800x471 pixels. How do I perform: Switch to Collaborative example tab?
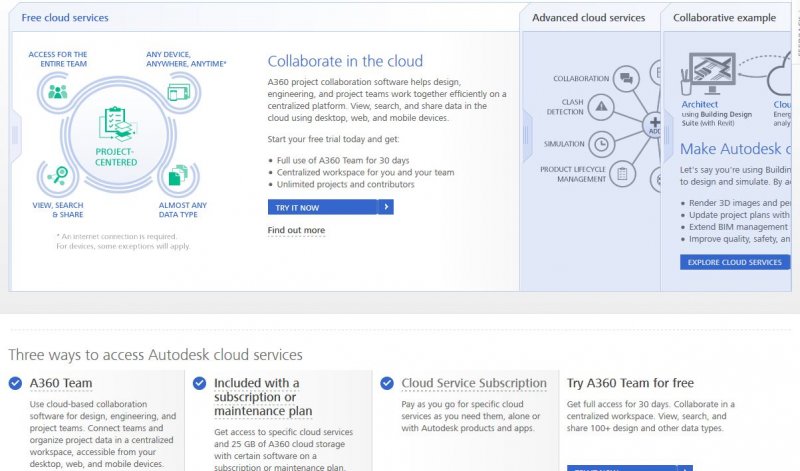click(x=724, y=18)
